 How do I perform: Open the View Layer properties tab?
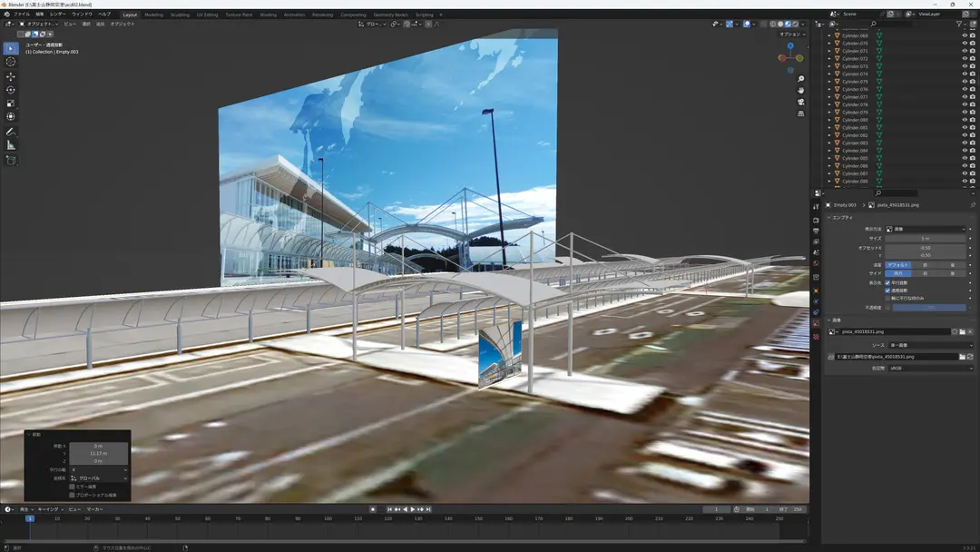point(816,241)
